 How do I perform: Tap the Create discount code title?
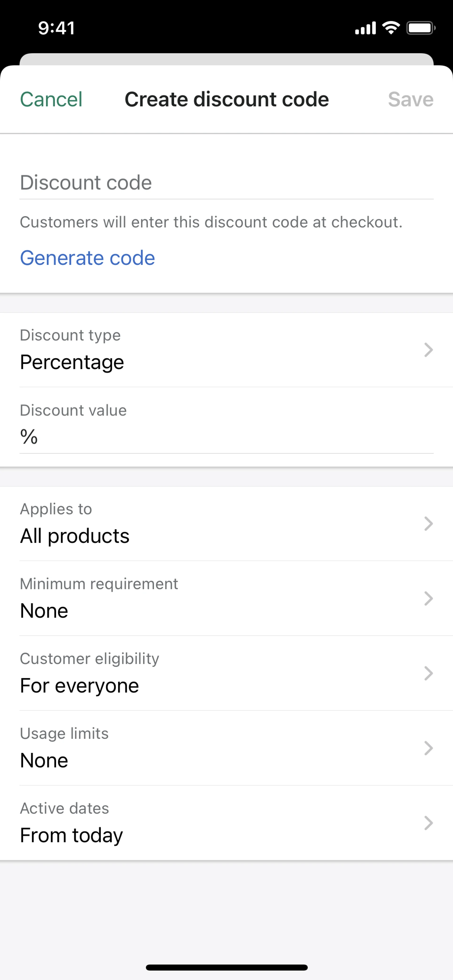pos(226,99)
